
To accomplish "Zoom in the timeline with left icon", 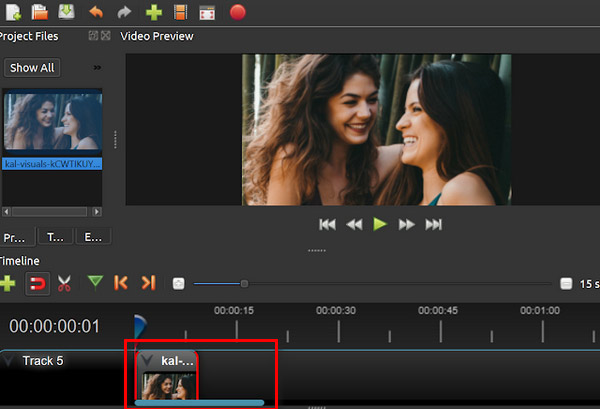I will coord(178,284).
